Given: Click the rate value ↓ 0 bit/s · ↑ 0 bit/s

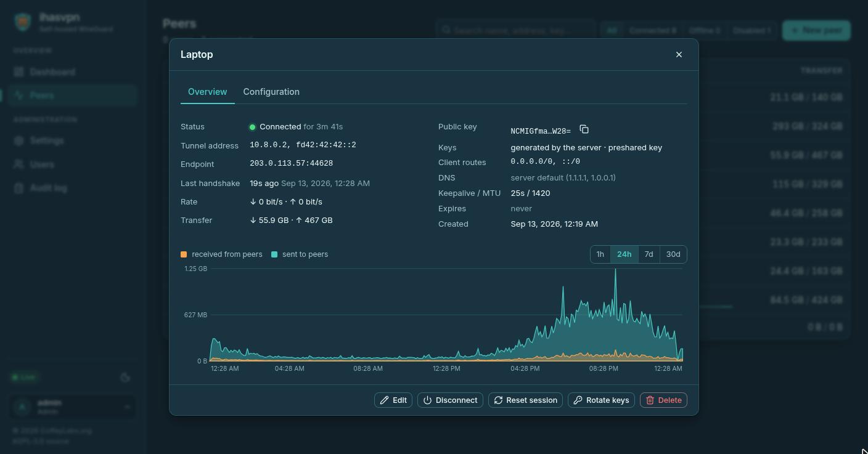Looking at the screenshot, I should [286, 201].
